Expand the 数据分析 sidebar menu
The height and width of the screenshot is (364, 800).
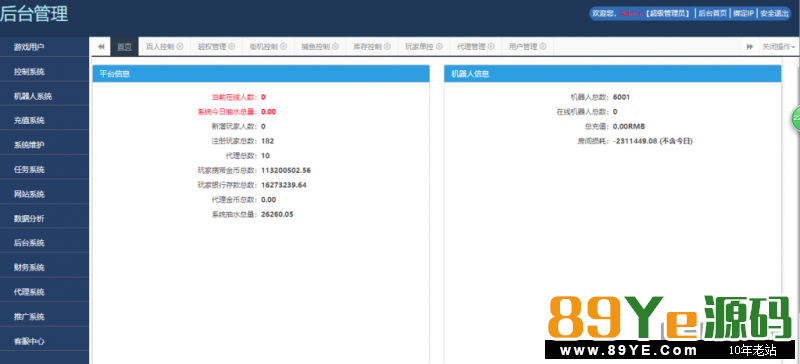tap(44, 219)
